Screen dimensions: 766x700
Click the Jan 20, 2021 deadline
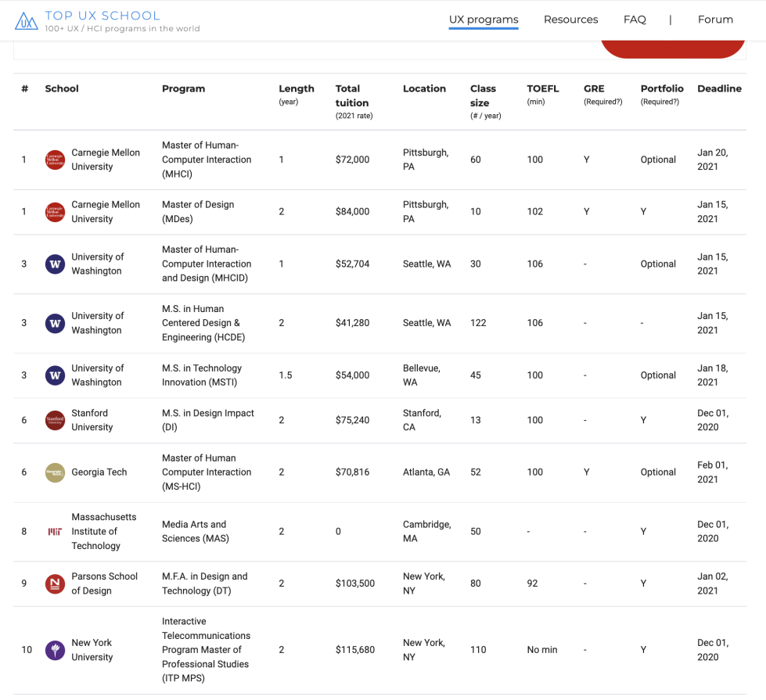tap(713, 160)
